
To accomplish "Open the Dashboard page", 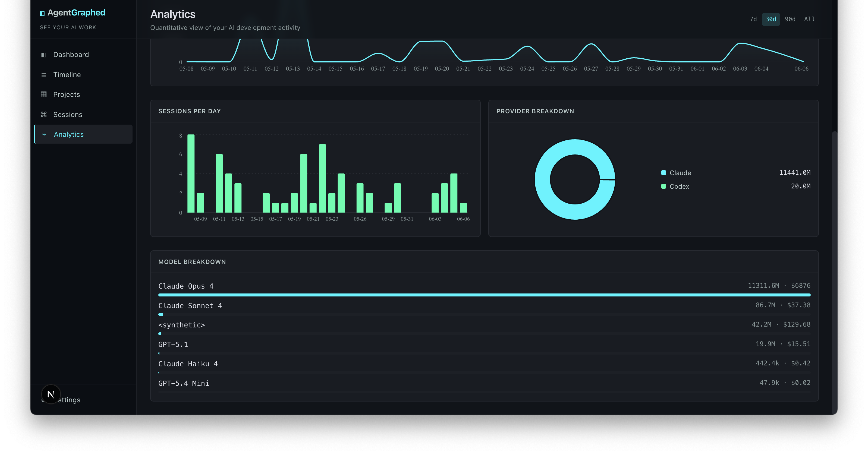I will point(83,55).
